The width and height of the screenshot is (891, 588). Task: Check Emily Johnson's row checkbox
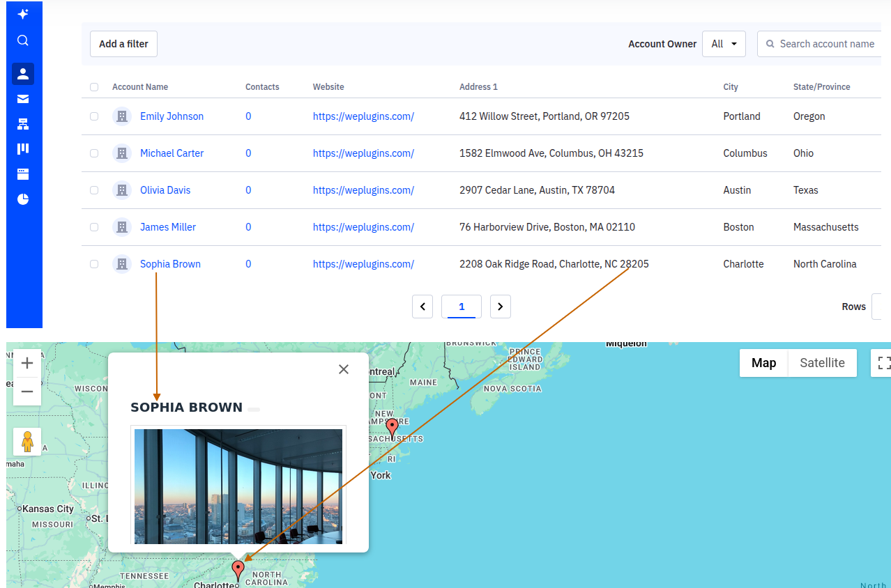click(x=94, y=116)
